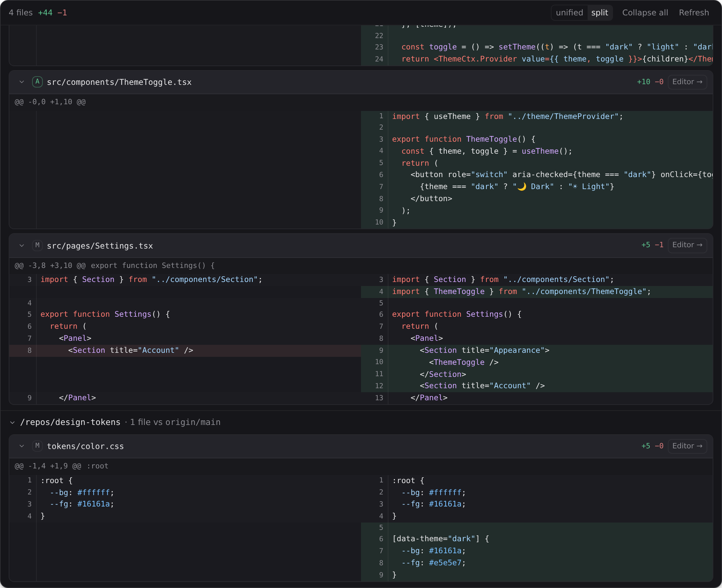Click the button role="switch" code line
Viewport: 722px width, 588px height.
point(537,175)
